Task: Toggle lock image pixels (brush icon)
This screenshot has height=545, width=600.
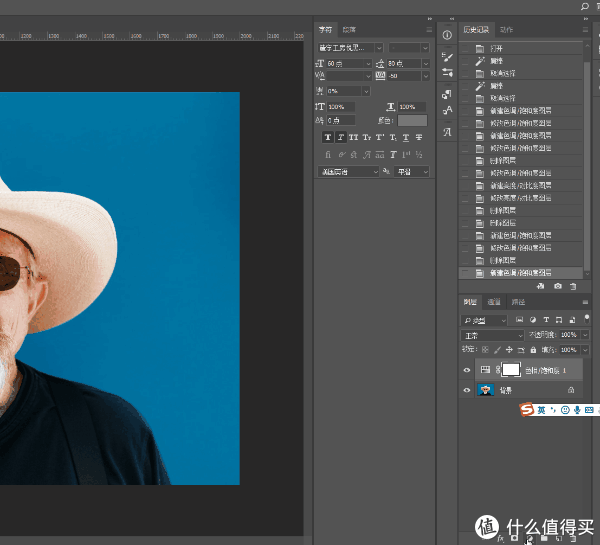Action: [497, 349]
